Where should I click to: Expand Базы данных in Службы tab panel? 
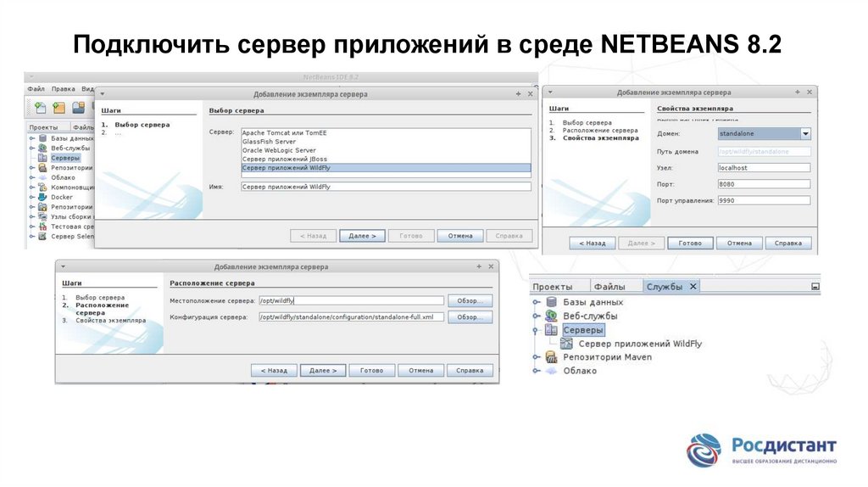(x=536, y=302)
